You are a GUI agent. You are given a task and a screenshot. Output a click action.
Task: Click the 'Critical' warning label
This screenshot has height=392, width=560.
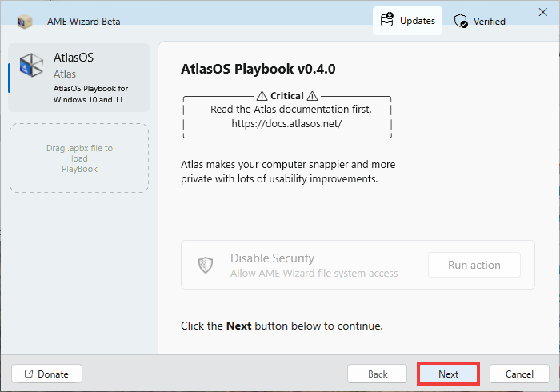point(286,96)
